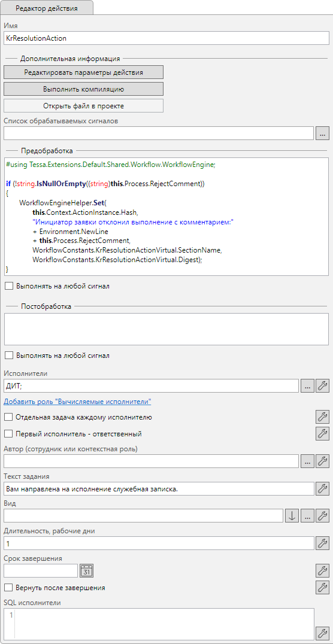The image size is (333, 644).
Task: Click wrench icon next to Исполнители field
Action: (x=322, y=385)
